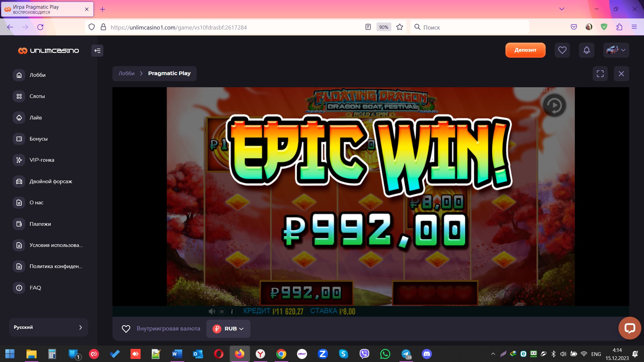
Task: Focus the Поиск search field
Action: coord(470,27)
